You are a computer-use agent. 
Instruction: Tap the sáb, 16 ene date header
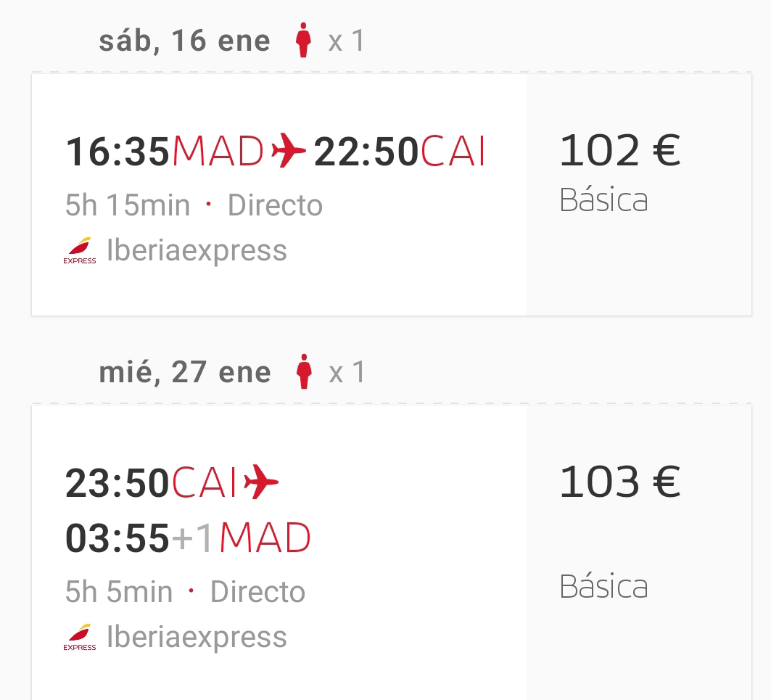(x=184, y=41)
